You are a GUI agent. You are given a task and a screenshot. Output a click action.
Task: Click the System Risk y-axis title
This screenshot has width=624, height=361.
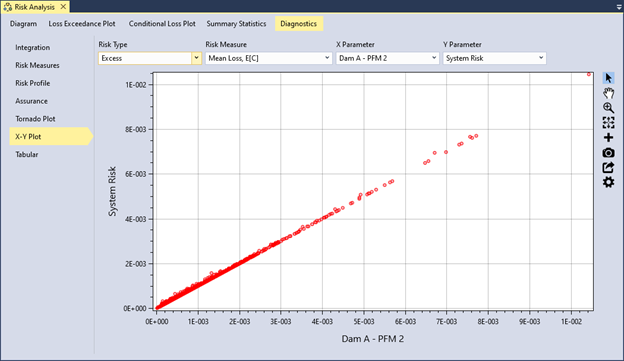click(113, 191)
